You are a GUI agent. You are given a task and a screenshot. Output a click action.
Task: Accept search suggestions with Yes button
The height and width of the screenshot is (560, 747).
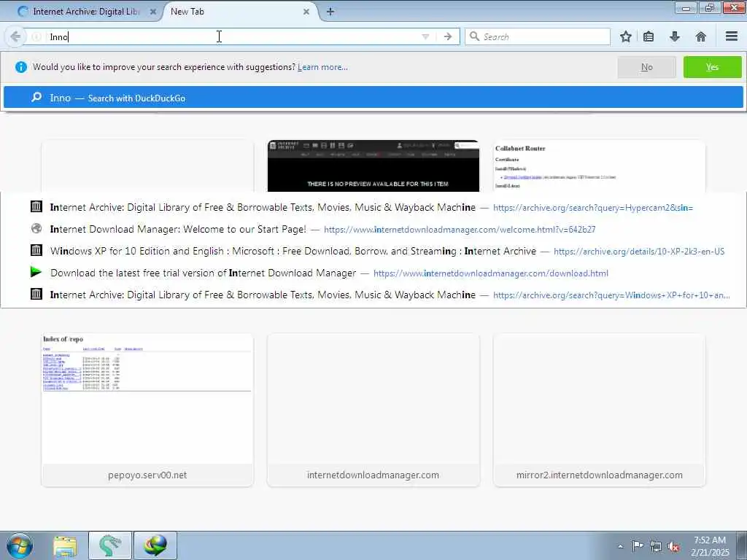(712, 67)
